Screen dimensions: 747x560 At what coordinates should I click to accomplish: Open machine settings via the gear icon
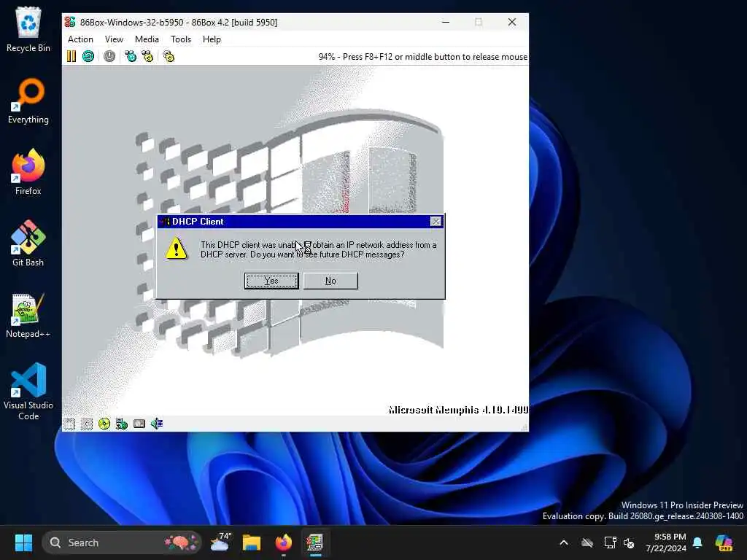click(x=169, y=56)
